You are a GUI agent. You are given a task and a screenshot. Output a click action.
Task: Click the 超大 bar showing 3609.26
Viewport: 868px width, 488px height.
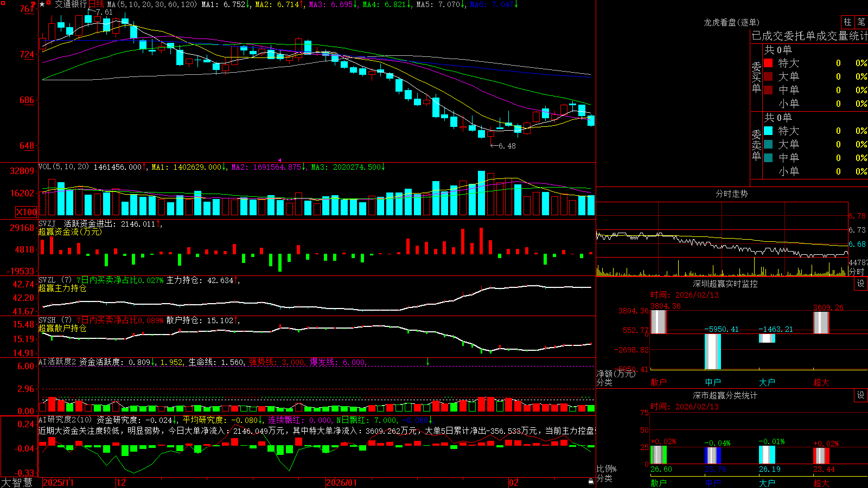pyautogui.click(x=821, y=322)
